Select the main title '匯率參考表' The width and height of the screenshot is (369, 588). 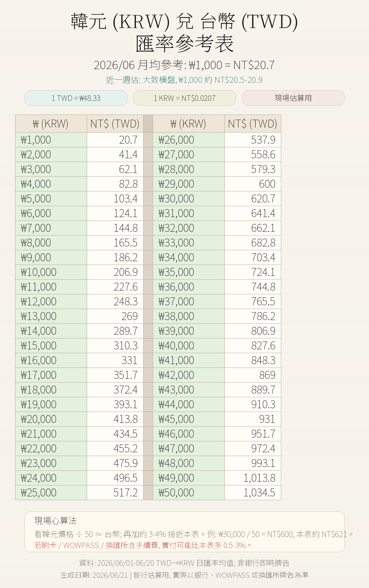pos(184,44)
